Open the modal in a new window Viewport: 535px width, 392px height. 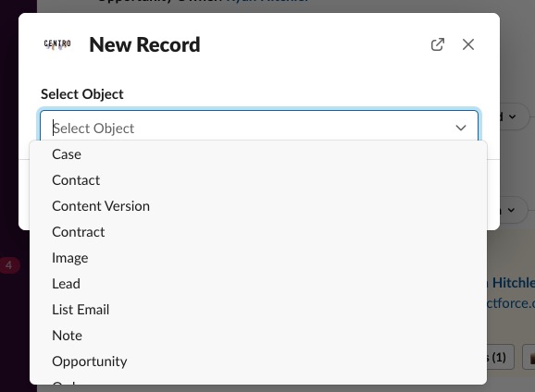(x=438, y=44)
